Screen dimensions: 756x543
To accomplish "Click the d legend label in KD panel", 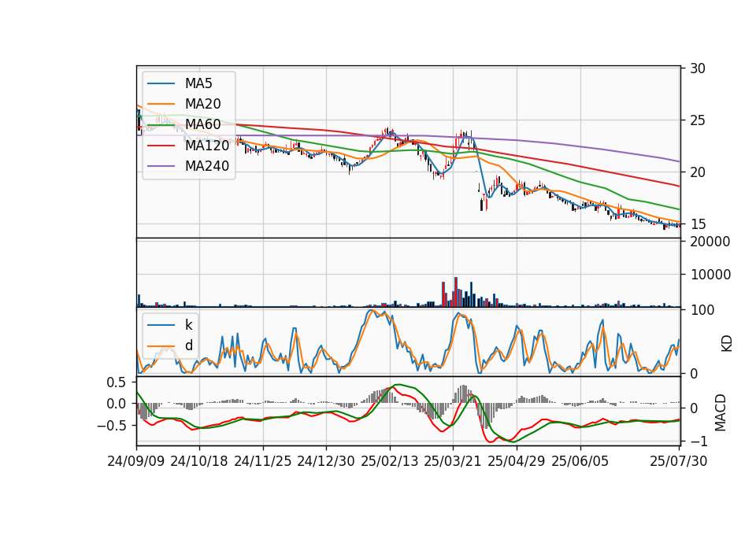I will tap(188, 345).
